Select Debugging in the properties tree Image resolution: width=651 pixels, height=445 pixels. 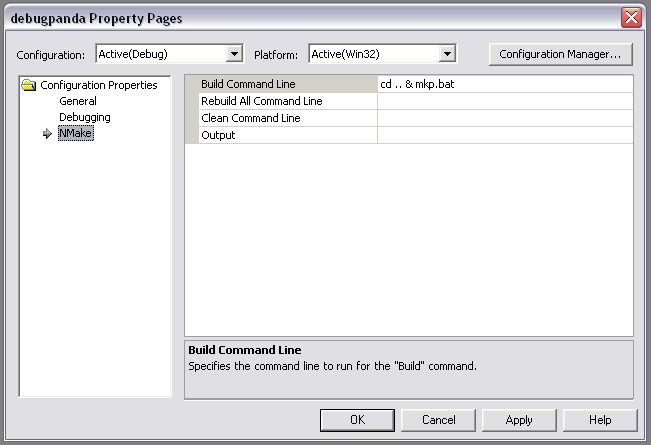(85, 117)
